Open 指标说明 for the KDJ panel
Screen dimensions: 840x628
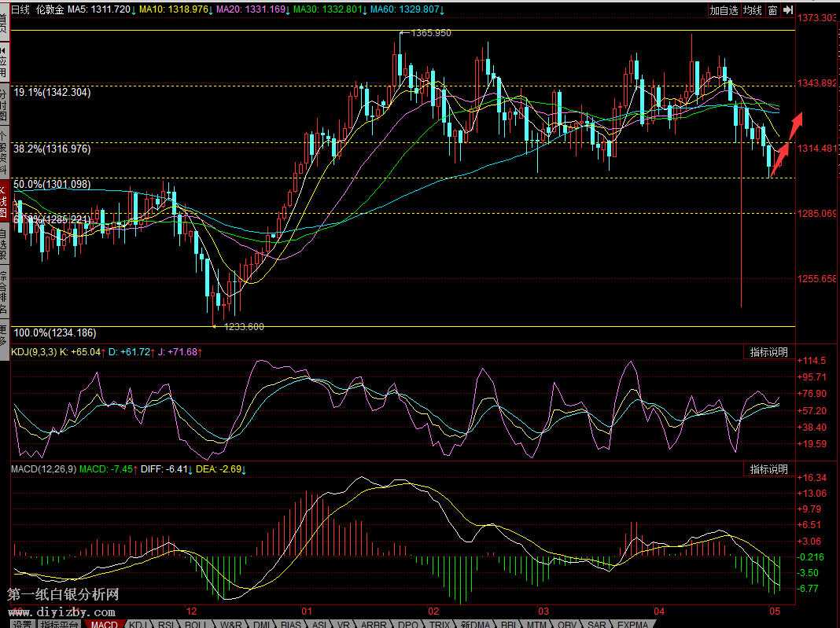click(768, 352)
